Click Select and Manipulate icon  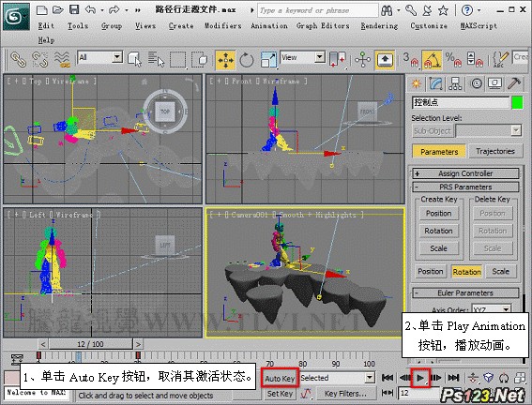[363, 60]
